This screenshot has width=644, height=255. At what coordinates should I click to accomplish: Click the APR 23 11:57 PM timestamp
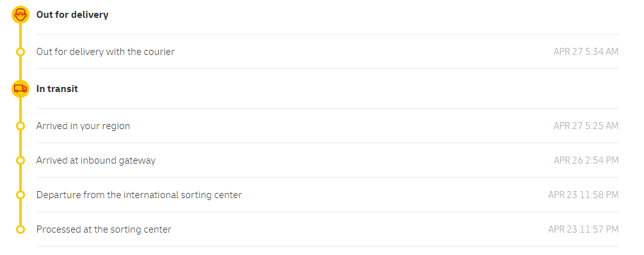583,229
